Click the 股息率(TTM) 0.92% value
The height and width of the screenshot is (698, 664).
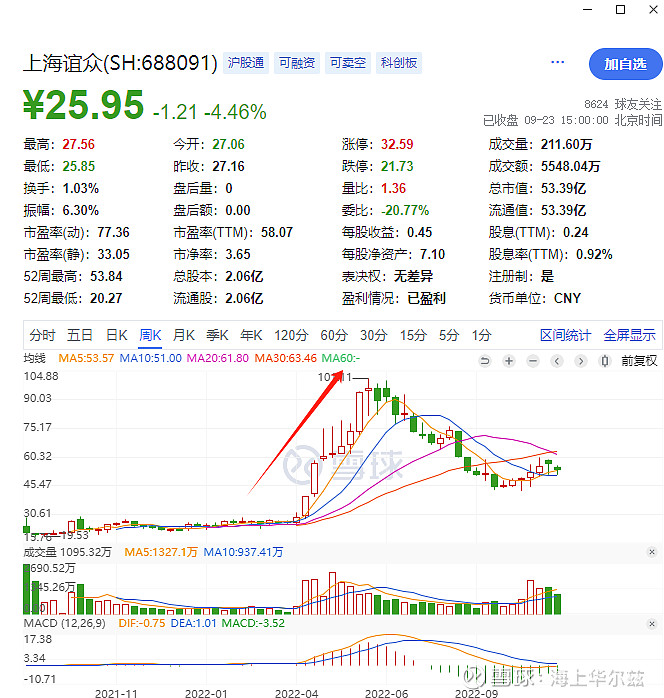click(594, 254)
